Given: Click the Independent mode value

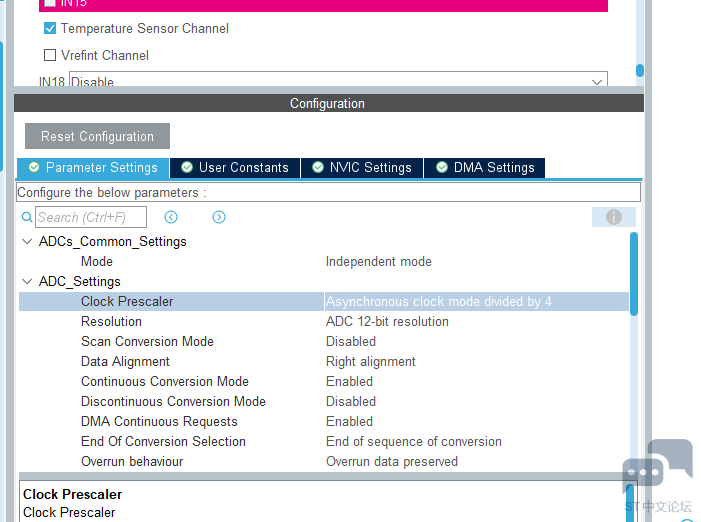Looking at the screenshot, I should [x=379, y=261].
